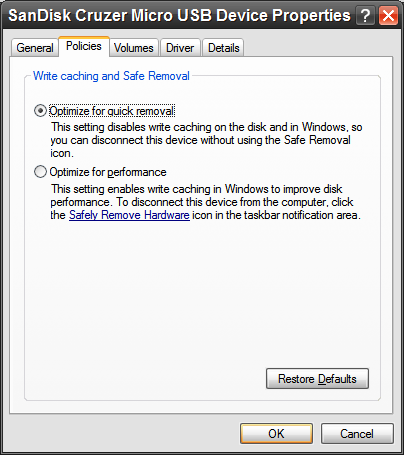Enable the Optimize for performance radio button
Screen dimensions: 404x455
click(x=40, y=172)
